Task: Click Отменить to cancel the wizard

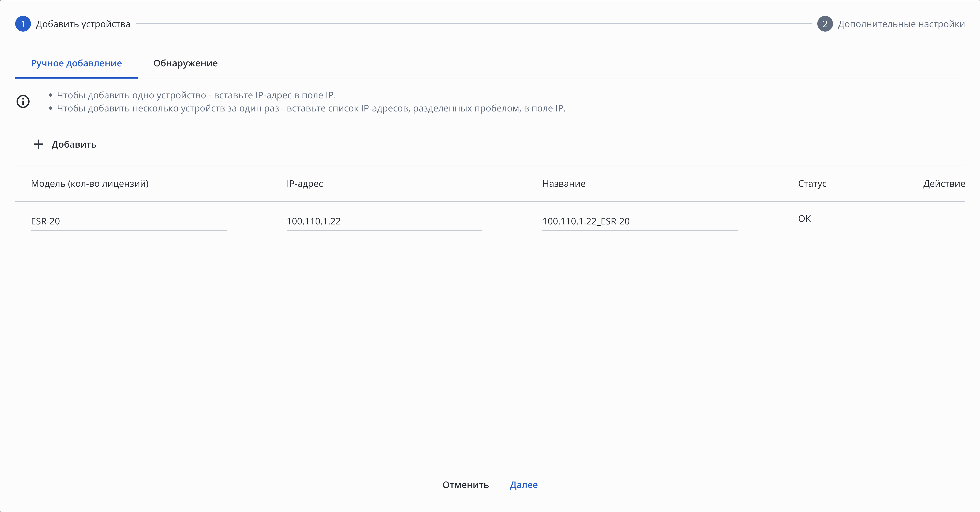Action: pos(465,485)
